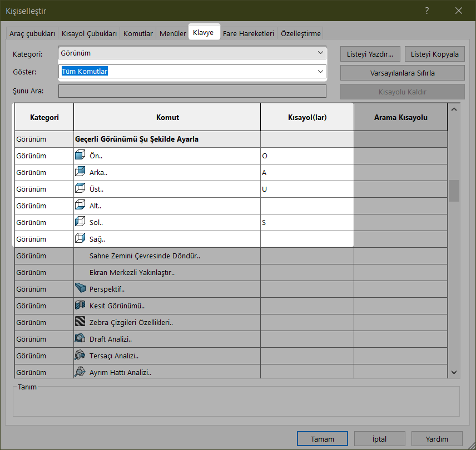Screen dimensions: 476x450
Task: Click the 'Perspektif..' command text
Action: (x=107, y=289)
